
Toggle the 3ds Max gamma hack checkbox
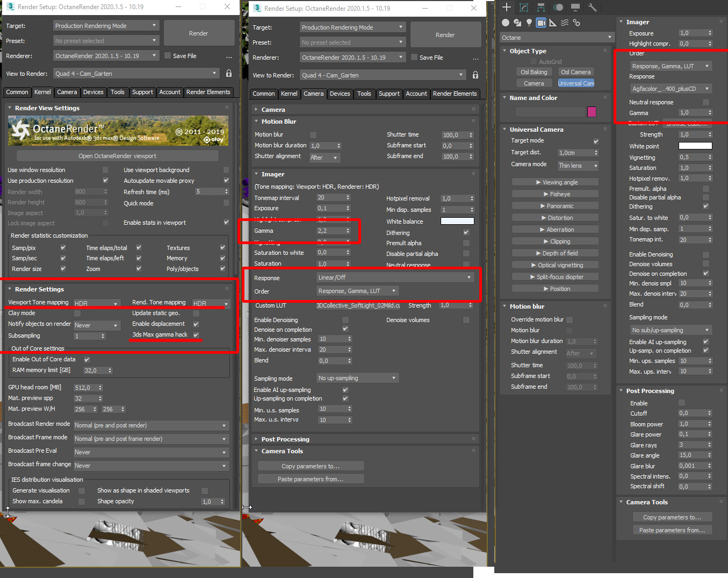click(x=196, y=335)
